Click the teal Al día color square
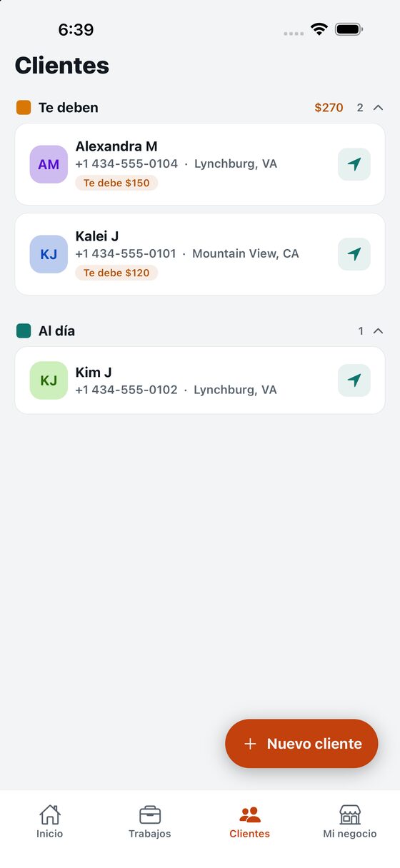The image size is (400, 868). point(24,331)
